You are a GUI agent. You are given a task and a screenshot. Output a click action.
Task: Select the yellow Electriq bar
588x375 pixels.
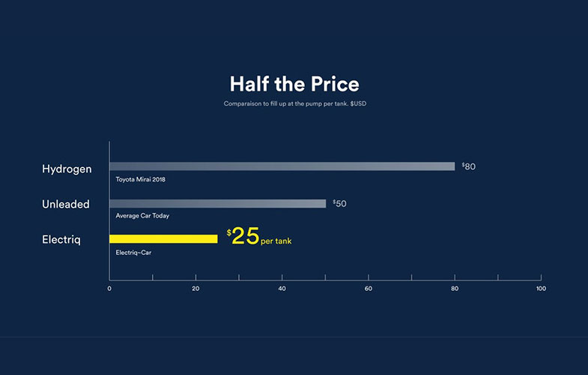coord(163,238)
